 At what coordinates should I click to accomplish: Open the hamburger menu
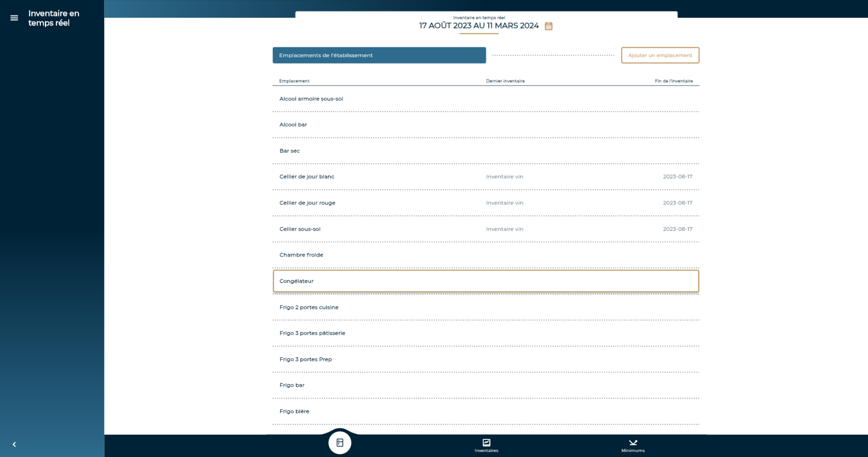pyautogui.click(x=14, y=18)
